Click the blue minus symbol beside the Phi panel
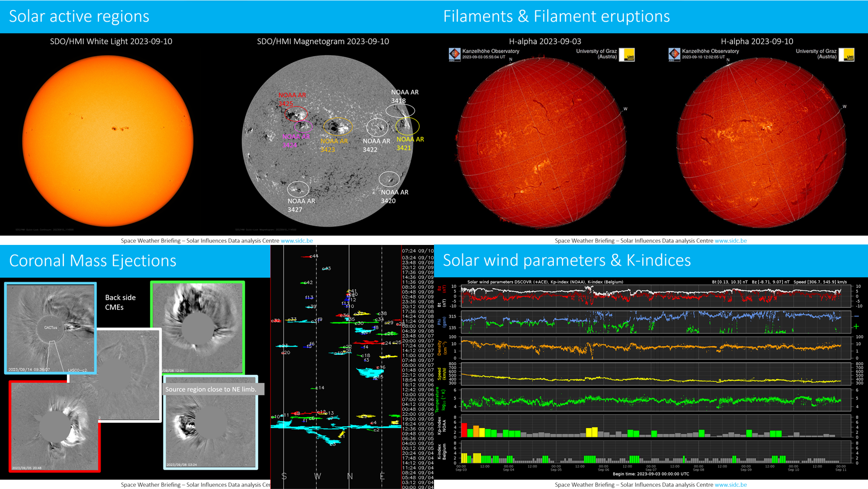This screenshot has height=489, width=868. [x=856, y=316]
